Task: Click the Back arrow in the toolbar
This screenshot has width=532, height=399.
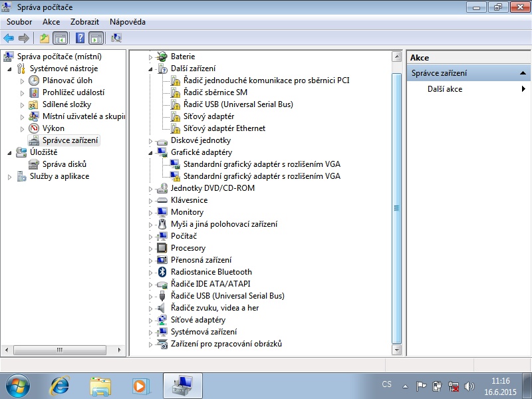Action: pyautogui.click(x=9, y=38)
